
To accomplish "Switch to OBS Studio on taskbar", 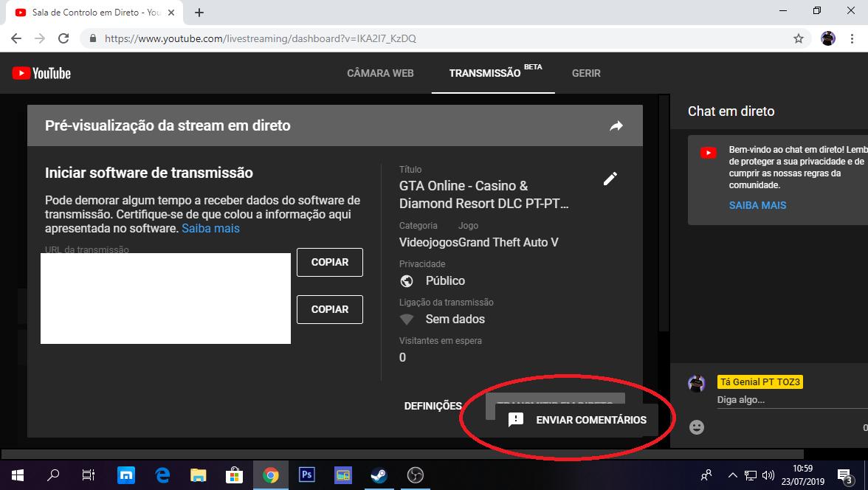I will click(x=415, y=475).
